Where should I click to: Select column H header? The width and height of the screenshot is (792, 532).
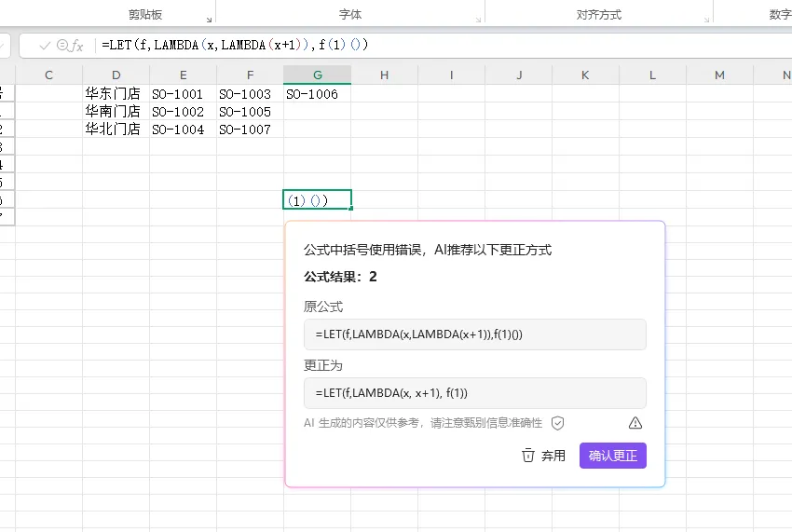point(385,75)
